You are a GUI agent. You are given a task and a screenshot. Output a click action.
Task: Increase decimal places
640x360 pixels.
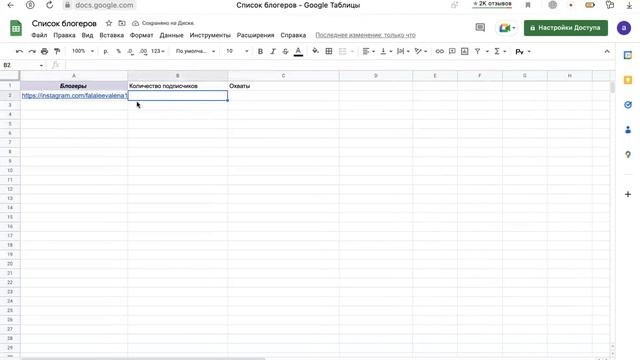143,51
